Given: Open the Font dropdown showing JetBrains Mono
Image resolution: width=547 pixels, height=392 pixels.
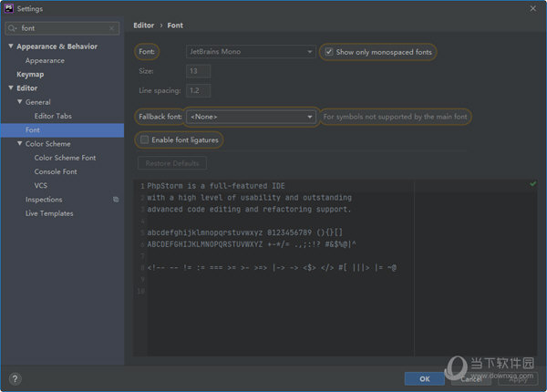Looking at the screenshot, I should click(251, 52).
